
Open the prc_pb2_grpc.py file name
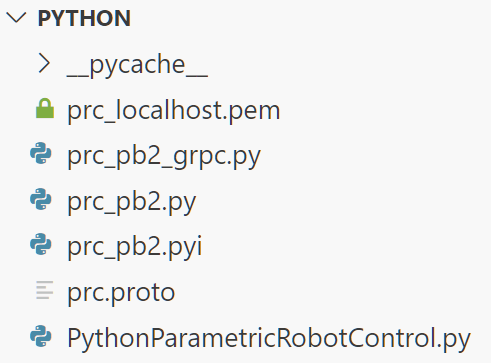click(164, 156)
